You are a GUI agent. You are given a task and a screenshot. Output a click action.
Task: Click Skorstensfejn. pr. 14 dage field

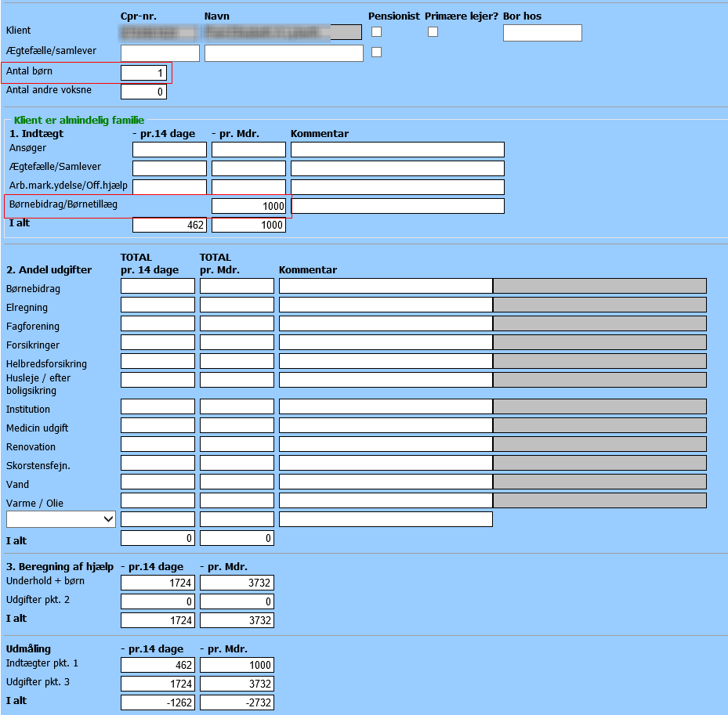point(158,463)
